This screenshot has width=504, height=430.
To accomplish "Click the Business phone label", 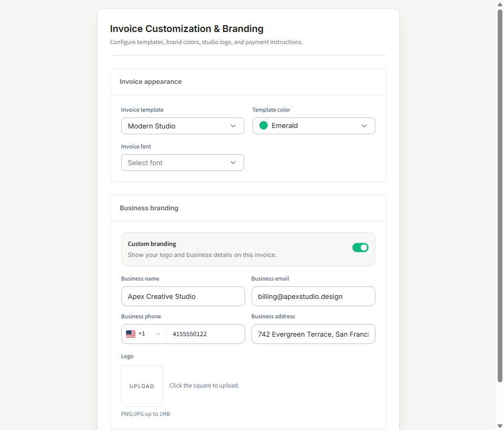I will tap(141, 316).
